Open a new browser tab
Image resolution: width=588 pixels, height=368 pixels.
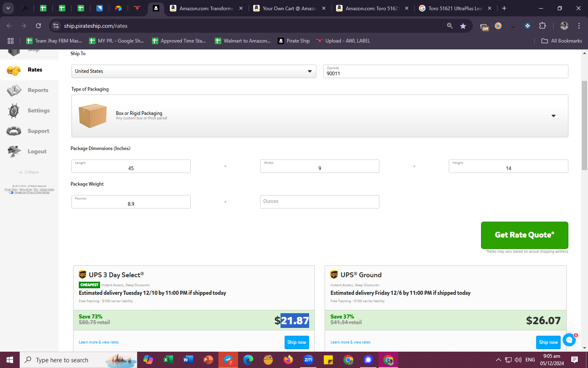click(504, 8)
